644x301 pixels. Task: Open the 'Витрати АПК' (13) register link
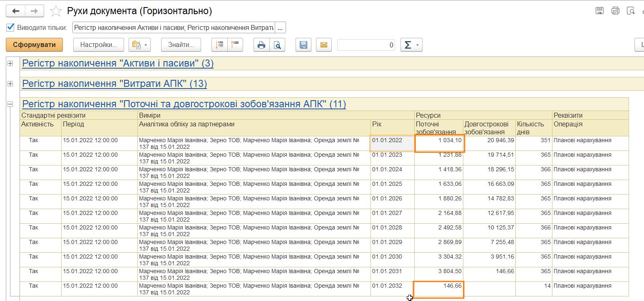click(114, 84)
